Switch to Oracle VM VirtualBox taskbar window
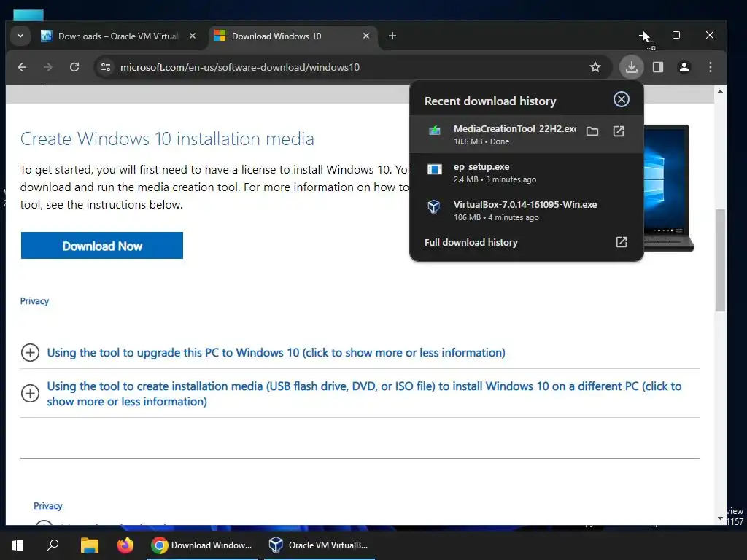 tap(320, 545)
